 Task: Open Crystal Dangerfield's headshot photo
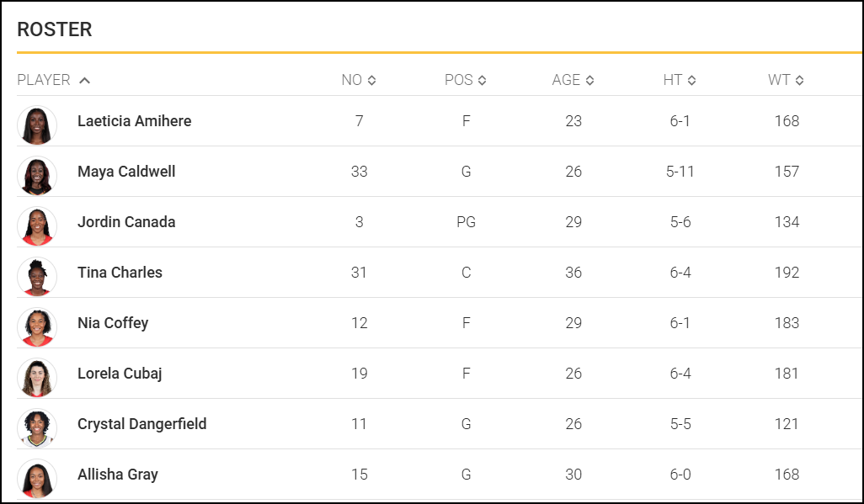(37, 428)
